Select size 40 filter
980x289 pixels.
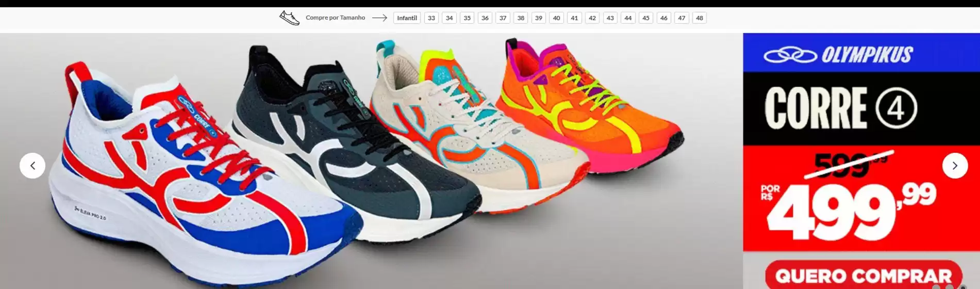[556, 18]
